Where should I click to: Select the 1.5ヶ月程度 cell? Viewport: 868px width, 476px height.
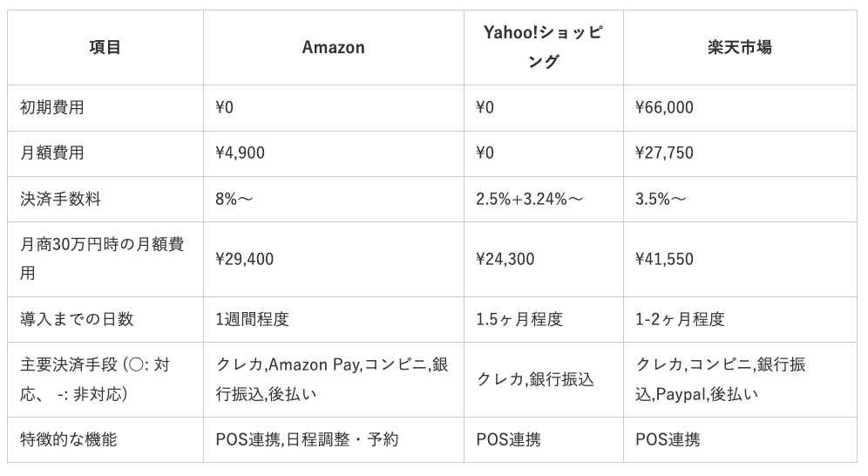tap(519, 319)
